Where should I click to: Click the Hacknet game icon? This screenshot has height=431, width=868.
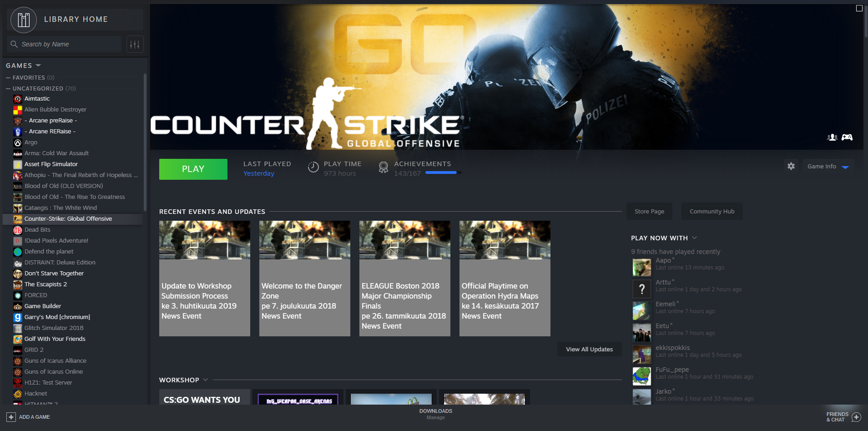(x=18, y=394)
